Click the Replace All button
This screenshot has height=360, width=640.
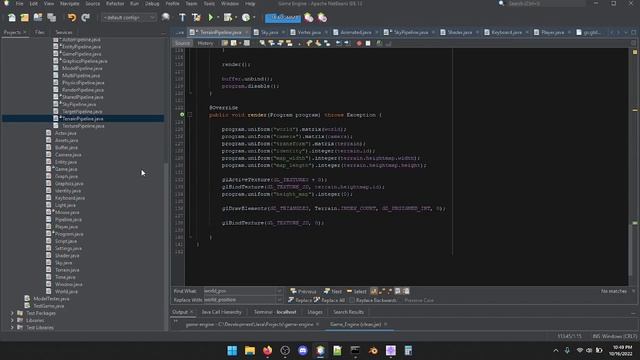pyautogui.click(x=329, y=300)
